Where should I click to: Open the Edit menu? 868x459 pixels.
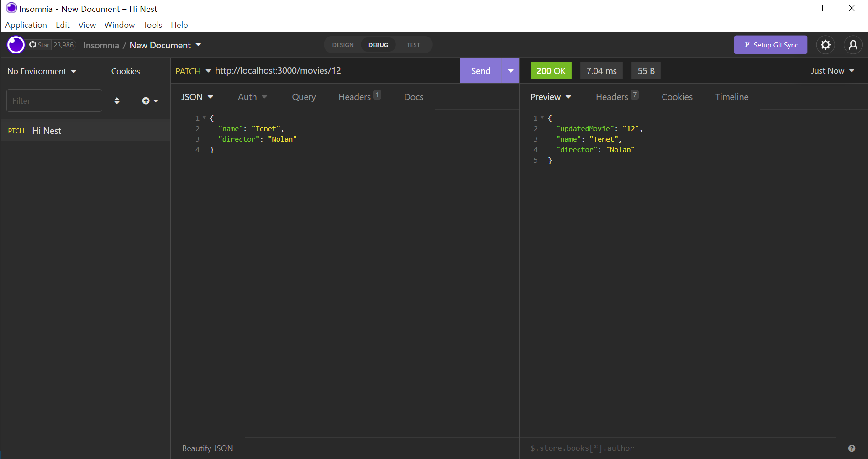[63, 25]
